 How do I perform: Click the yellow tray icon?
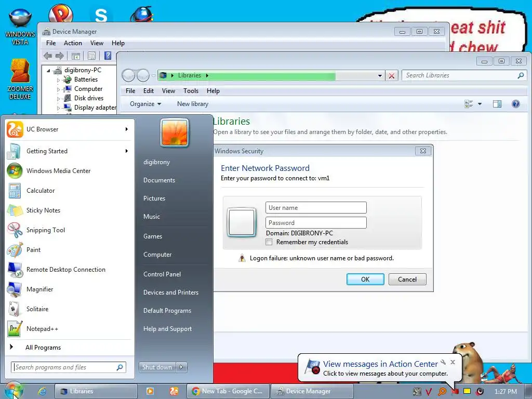coord(467,391)
